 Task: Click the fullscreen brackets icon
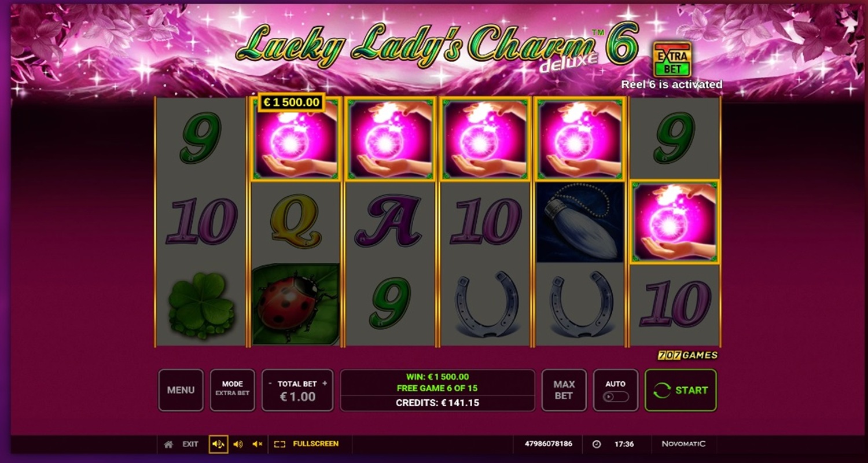280,444
